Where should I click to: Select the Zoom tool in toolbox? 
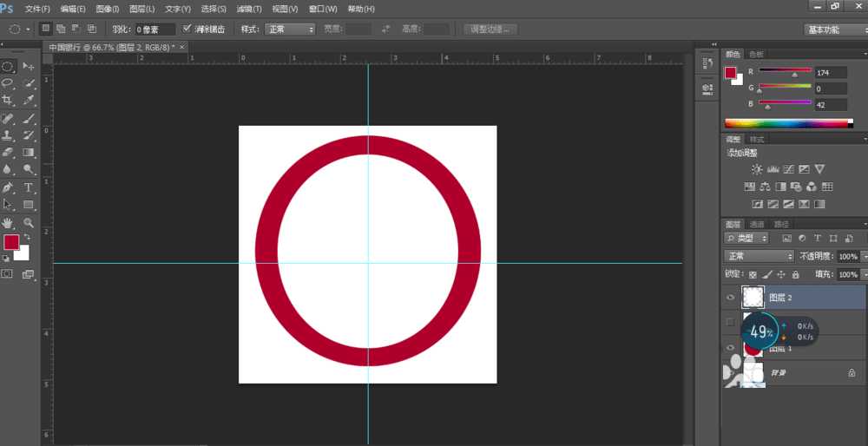[29, 223]
